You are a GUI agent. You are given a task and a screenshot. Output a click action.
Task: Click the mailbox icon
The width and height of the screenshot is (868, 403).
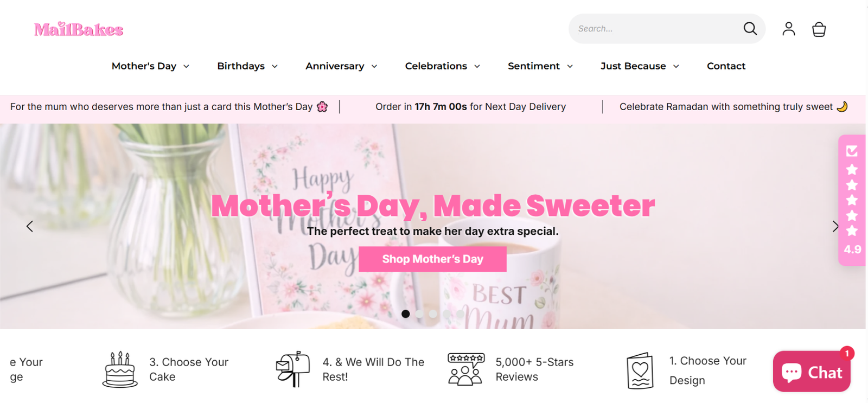pyautogui.click(x=293, y=369)
